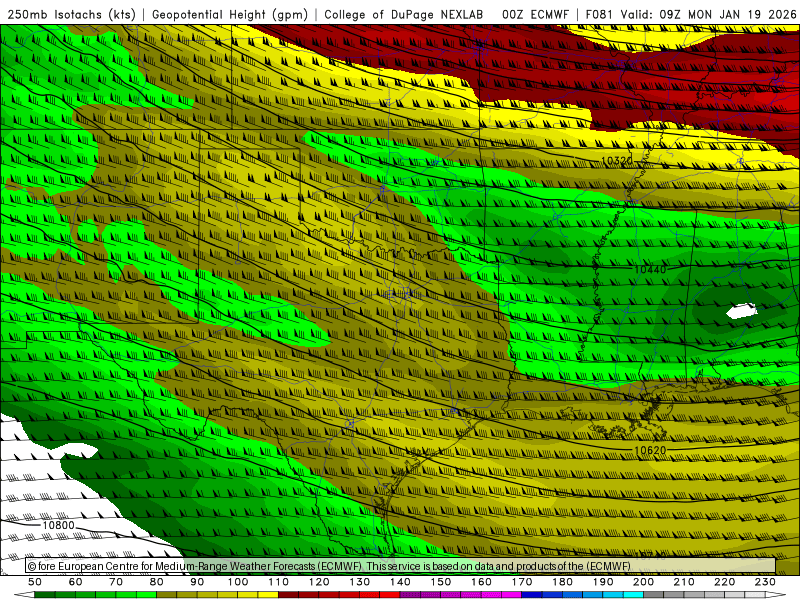This screenshot has width=800, height=600.
Task: Pick the bright yellow swatch just below 110
Action: tap(268, 595)
